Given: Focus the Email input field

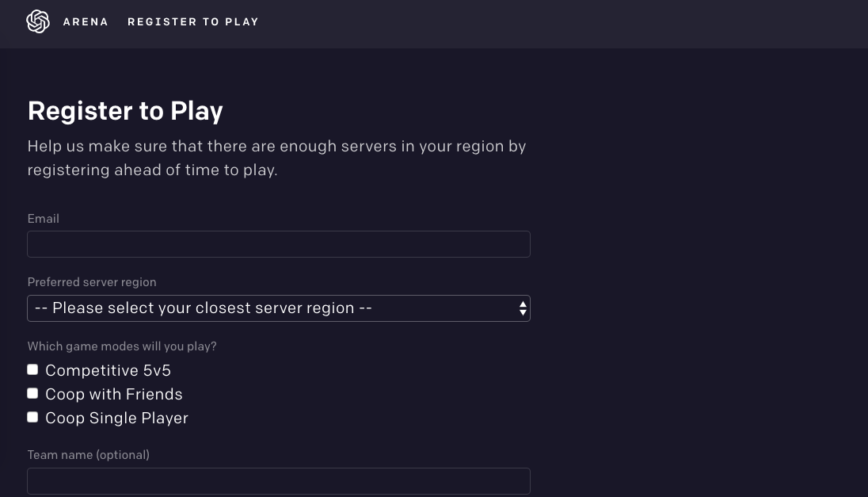Looking at the screenshot, I should (x=279, y=244).
